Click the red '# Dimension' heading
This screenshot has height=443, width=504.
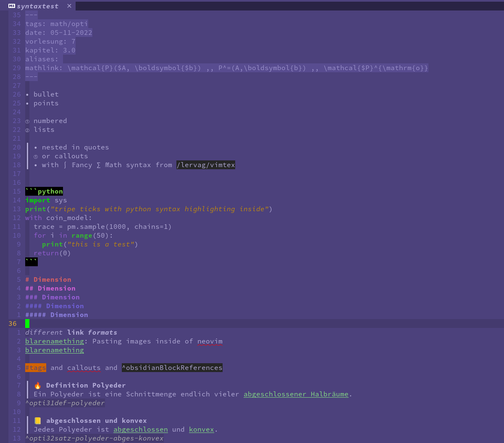[x=48, y=279]
